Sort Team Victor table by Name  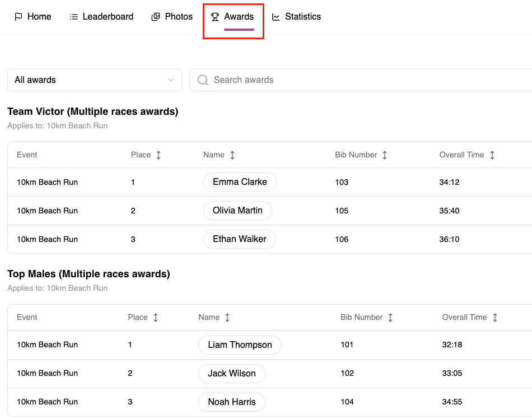click(232, 155)
